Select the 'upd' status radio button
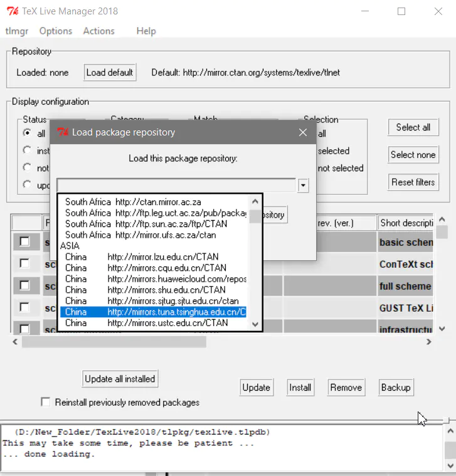456x476 pixels. pyautogui.click(x=27, y=184)
